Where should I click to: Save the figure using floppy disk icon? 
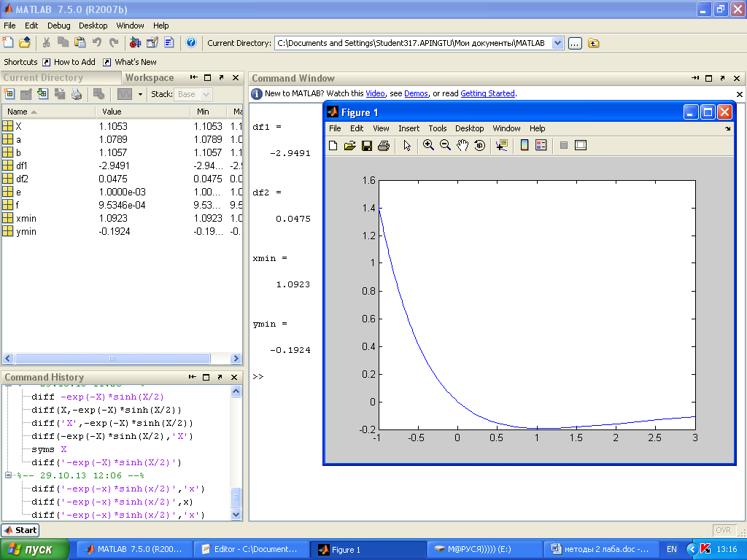[x=367, y=145]
